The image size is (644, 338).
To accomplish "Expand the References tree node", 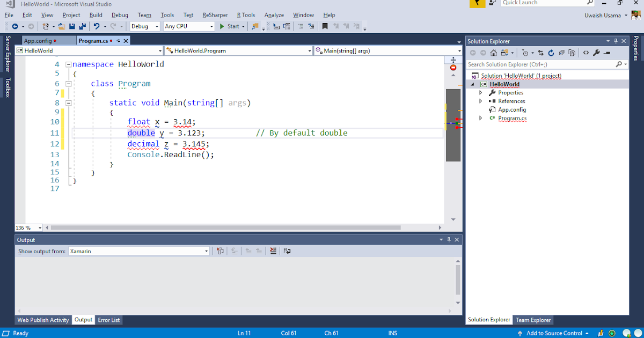I will point(480,101).
